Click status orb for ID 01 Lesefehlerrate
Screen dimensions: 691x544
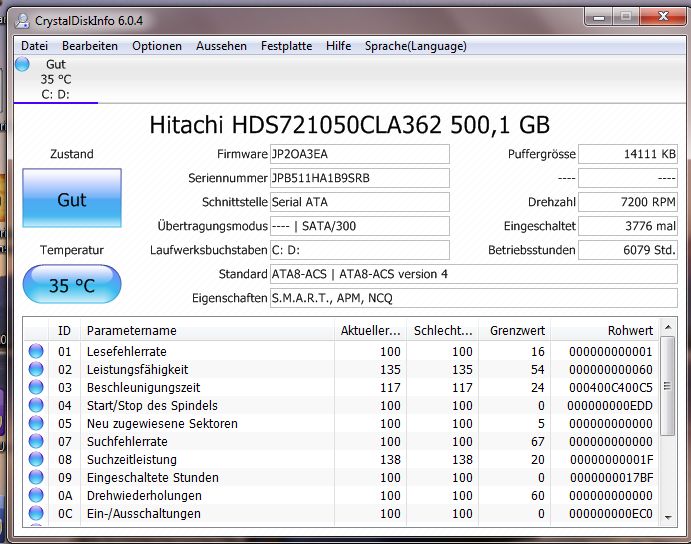point(36,351)
